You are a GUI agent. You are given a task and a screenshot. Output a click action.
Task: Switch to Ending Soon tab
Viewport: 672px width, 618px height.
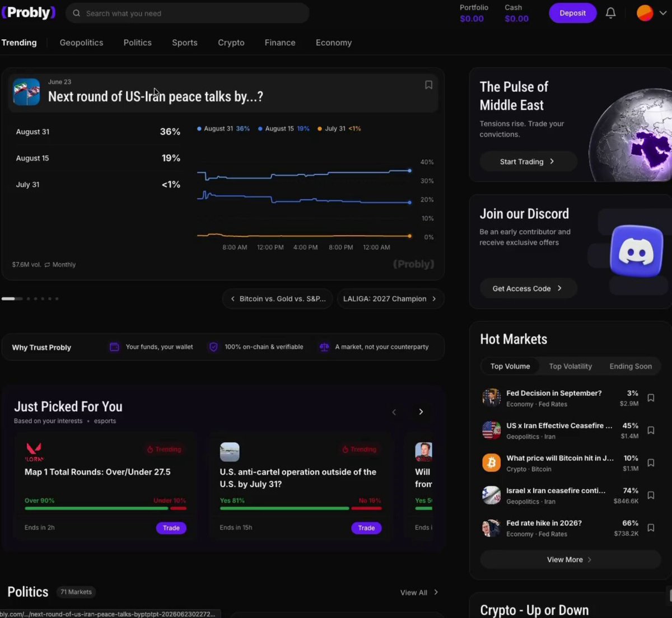point(631,366)
